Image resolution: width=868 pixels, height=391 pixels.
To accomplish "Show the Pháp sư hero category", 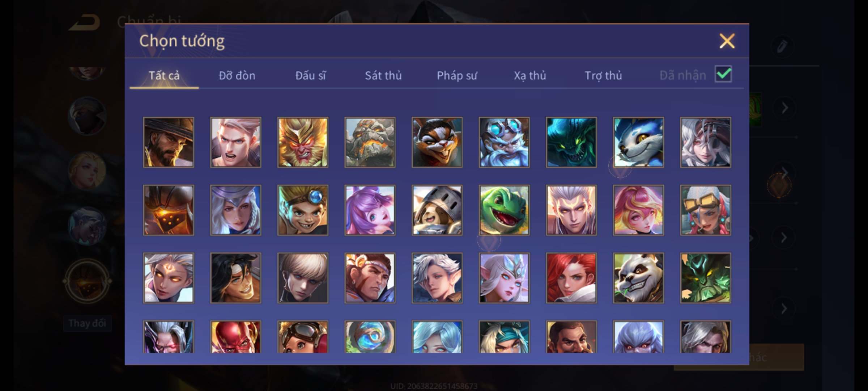I will point(457,75).
